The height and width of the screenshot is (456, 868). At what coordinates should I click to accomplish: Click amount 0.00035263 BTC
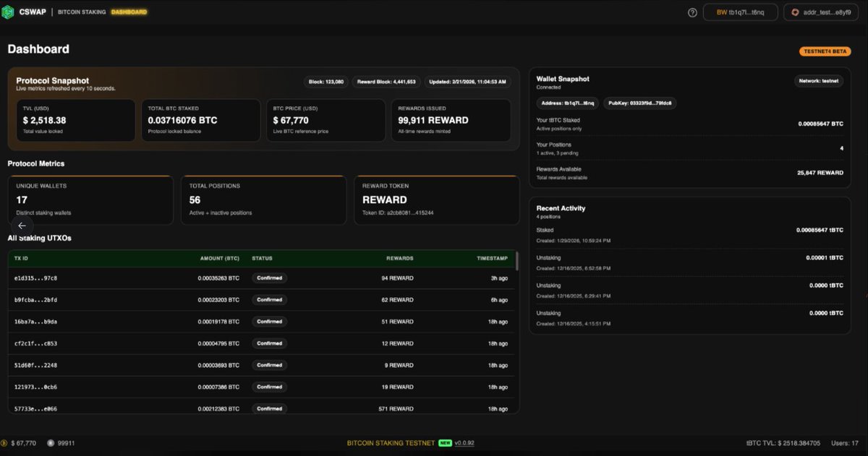click(x=217, y=278)
